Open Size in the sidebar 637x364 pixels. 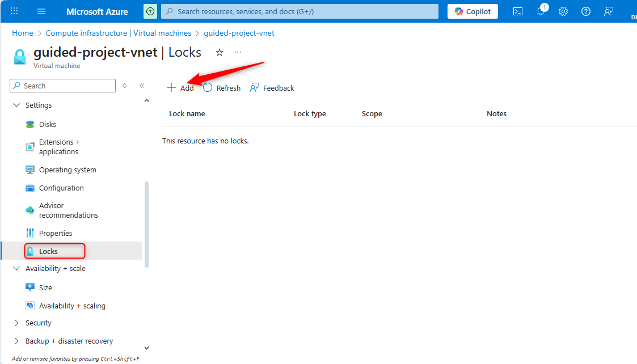[45, 287]
